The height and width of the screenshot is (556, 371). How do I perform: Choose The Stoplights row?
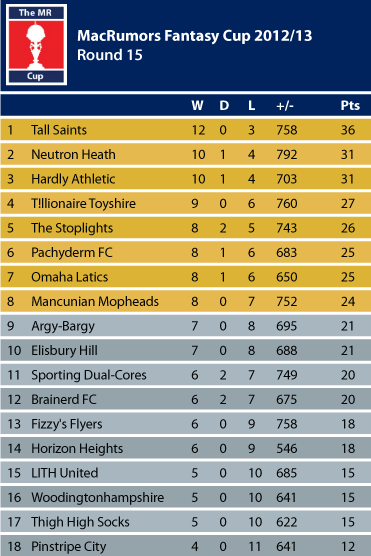(186, 228)
